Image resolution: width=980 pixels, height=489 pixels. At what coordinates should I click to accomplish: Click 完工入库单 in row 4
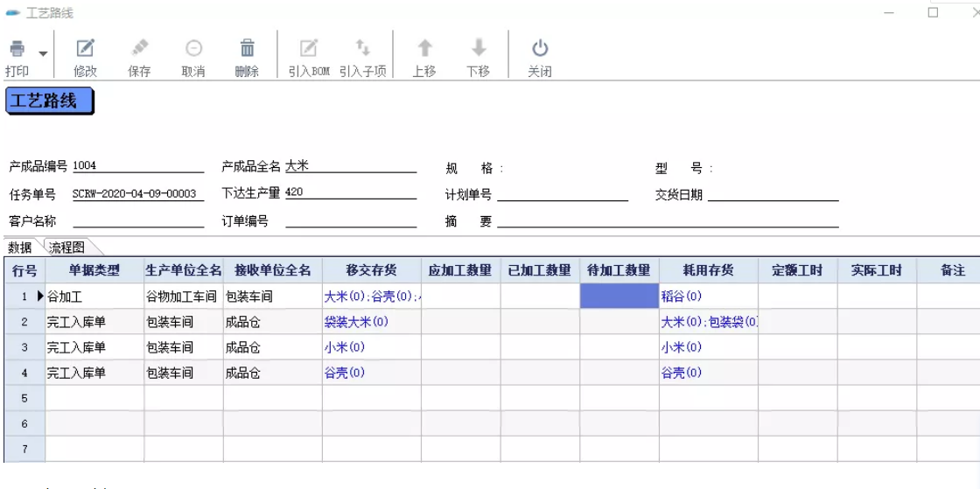point(94,373)
